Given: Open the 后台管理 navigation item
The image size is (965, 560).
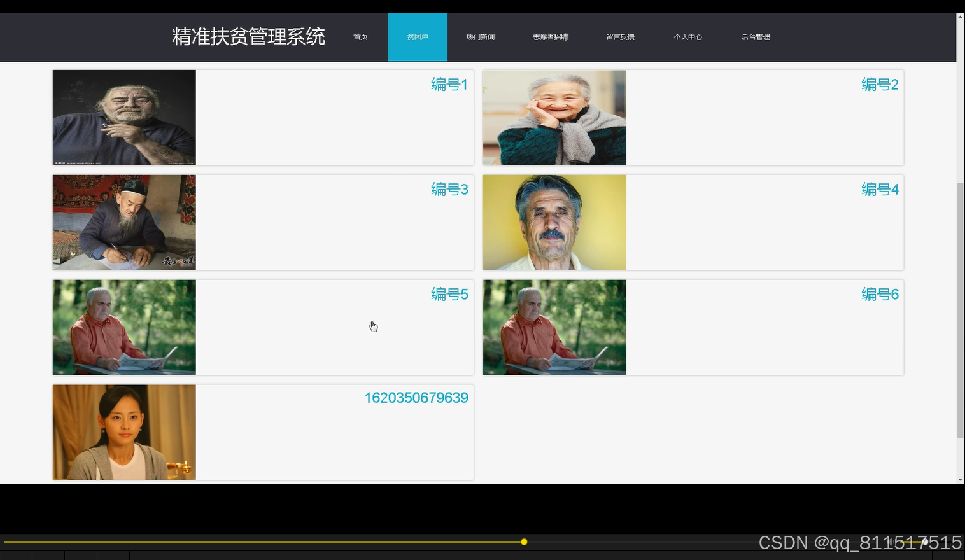Looking at the screenshot, I should pyautogui.click(x=756, y=36).
